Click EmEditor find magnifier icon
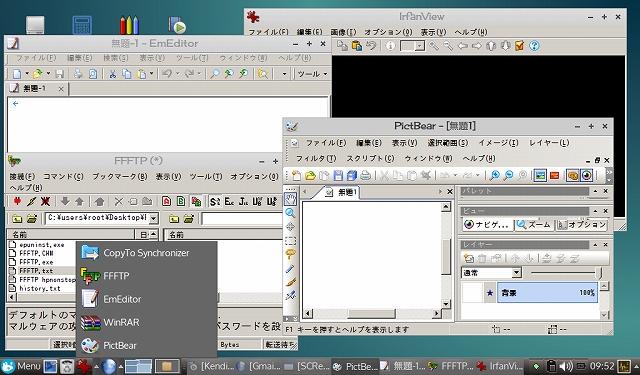This screenshot has width=640, height=375. pos(214,74)
